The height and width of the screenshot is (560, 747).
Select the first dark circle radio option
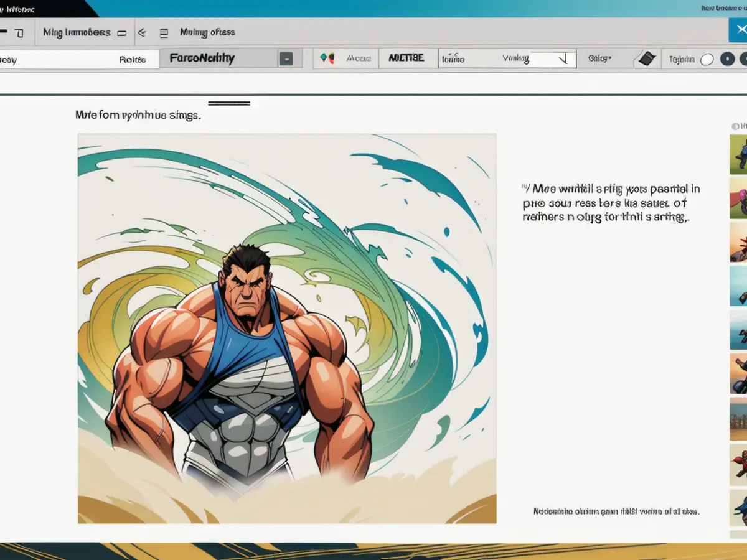(727, 59)
